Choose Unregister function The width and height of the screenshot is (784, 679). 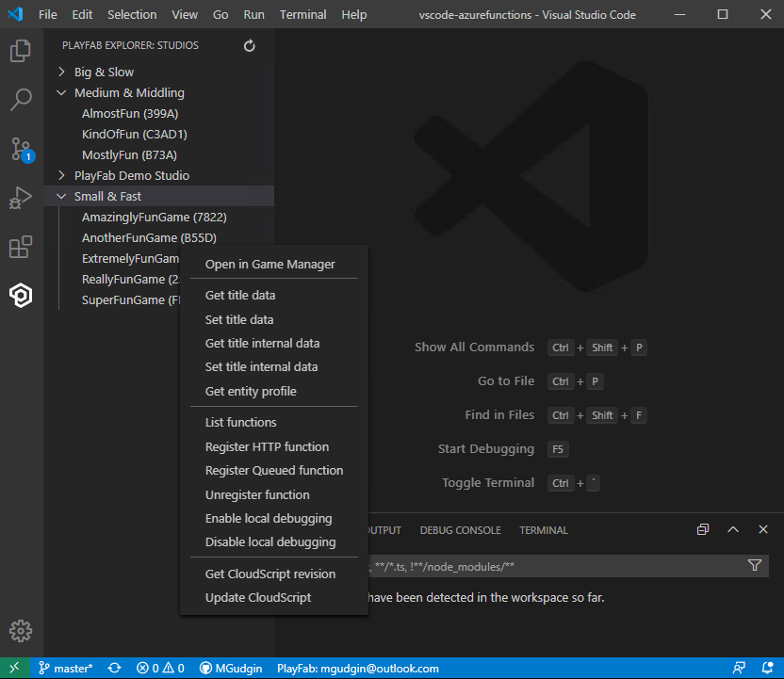tap(274, 494)
